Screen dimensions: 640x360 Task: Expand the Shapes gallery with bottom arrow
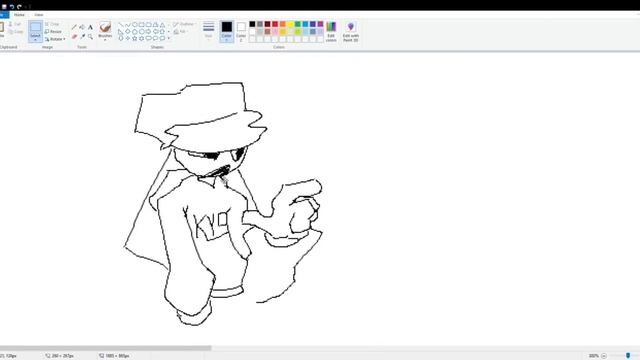169,38
